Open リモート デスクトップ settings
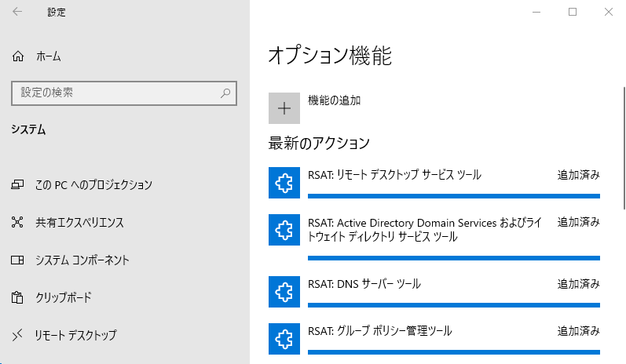 [76, 335]
